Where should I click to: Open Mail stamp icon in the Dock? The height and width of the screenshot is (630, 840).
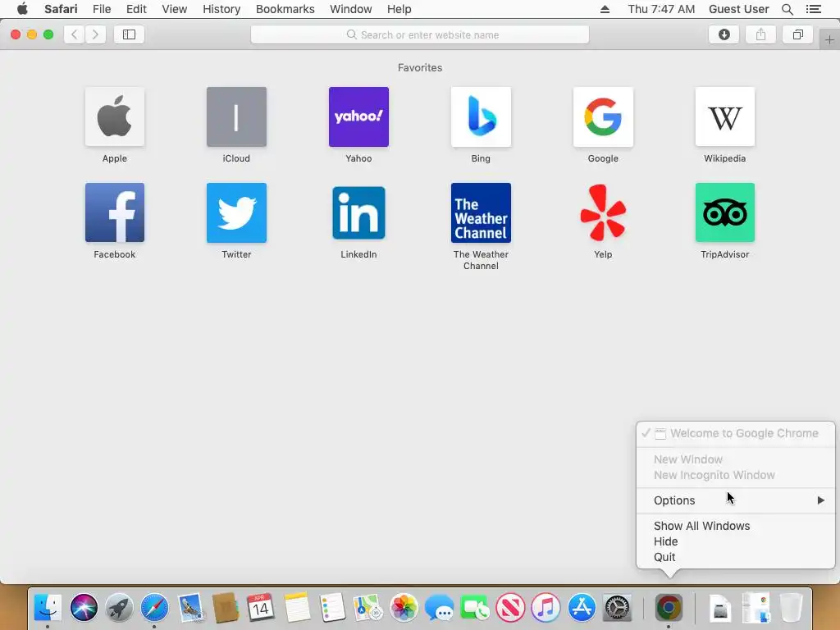point(190,608)
